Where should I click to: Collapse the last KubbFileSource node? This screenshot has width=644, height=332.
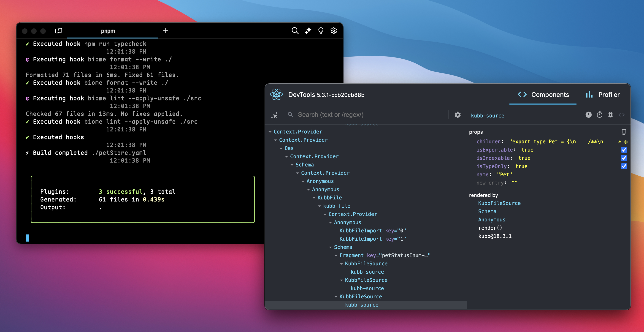tap(336, 297)
